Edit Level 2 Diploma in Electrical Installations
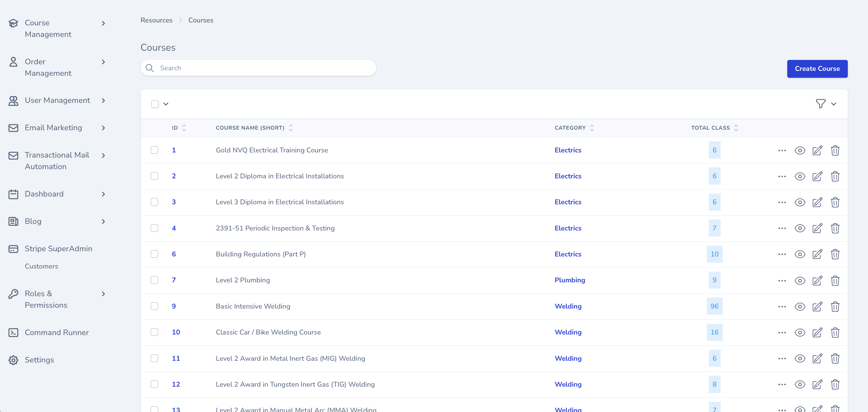868x412 pixels. pyautogui.click(x=817, y=176)
